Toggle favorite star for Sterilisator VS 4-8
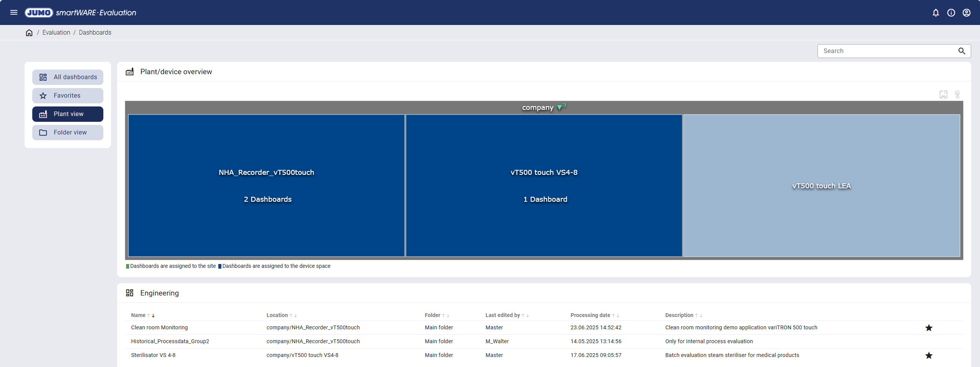 click(x=929, y=355)
